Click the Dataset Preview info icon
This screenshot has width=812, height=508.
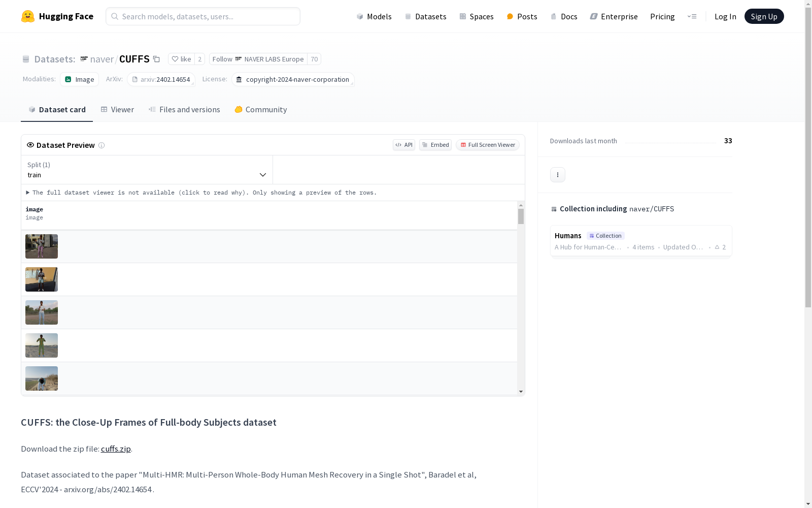[101, 145]
